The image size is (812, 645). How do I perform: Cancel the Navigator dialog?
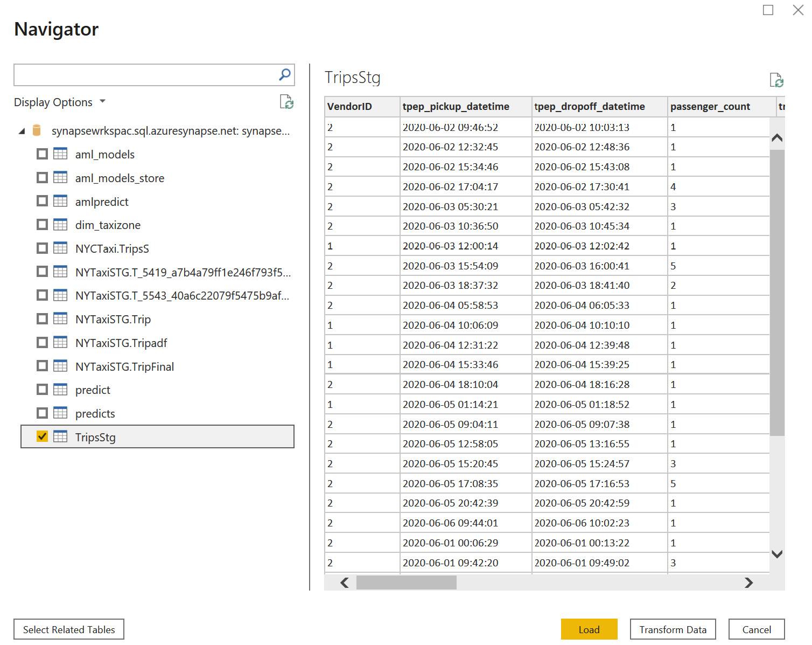tap(757, 629)
